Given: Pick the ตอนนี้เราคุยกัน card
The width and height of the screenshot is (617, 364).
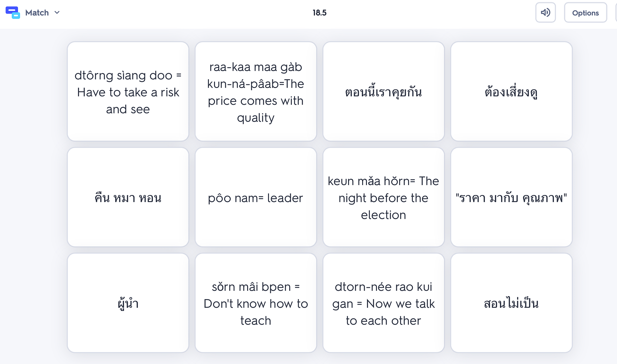Looking at the screenshot, I should 383,92.
